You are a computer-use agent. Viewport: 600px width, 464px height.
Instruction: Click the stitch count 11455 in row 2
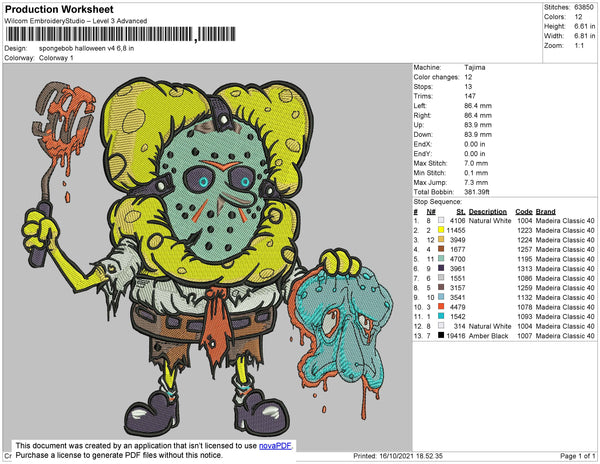[x=456, y=230]
